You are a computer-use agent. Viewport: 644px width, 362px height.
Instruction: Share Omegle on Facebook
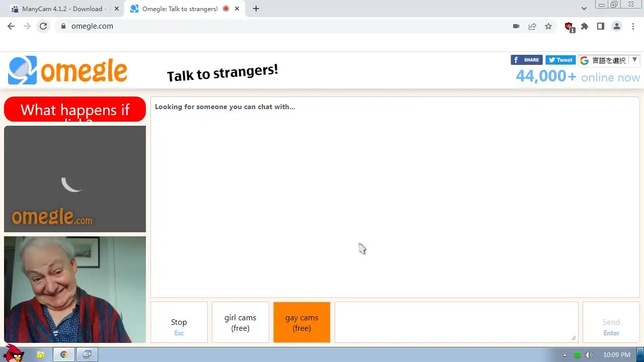click(526, 60)
